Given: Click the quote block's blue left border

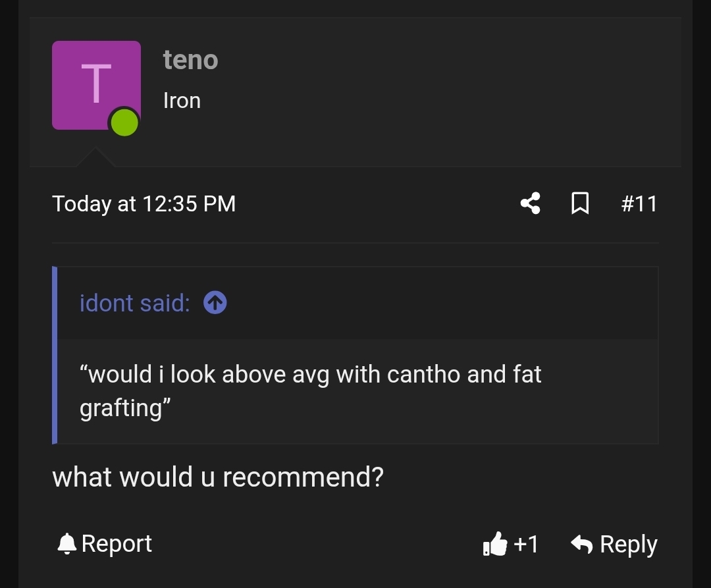Looking at the screenshot, I should click(55, 354).
